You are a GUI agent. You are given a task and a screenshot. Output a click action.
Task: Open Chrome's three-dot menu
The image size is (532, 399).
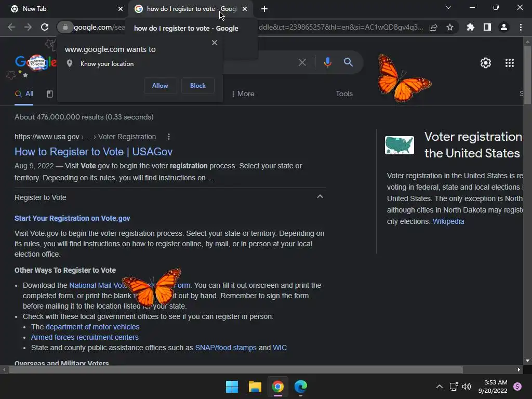click(x=521, y=27)
